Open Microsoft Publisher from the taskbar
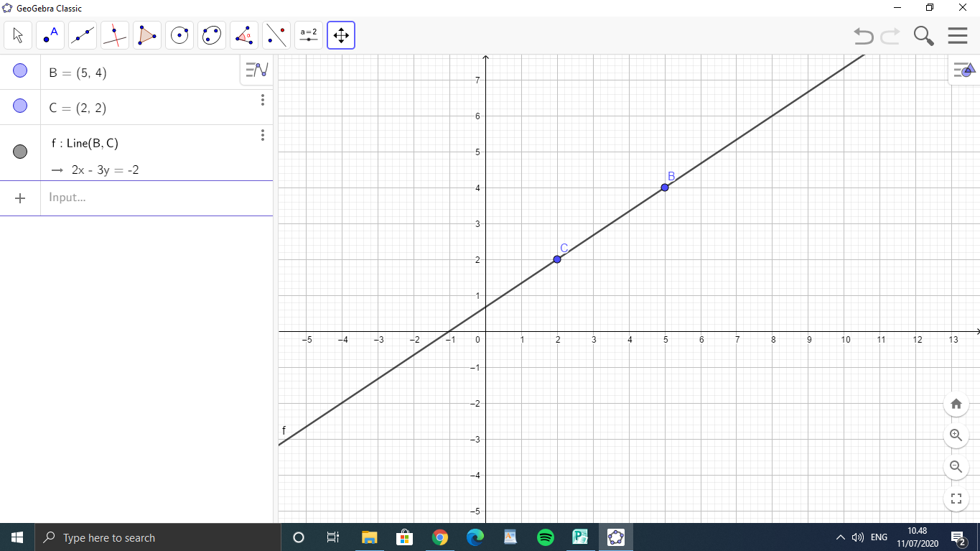This screenshot has height=551, width=980. coord(580,537)
